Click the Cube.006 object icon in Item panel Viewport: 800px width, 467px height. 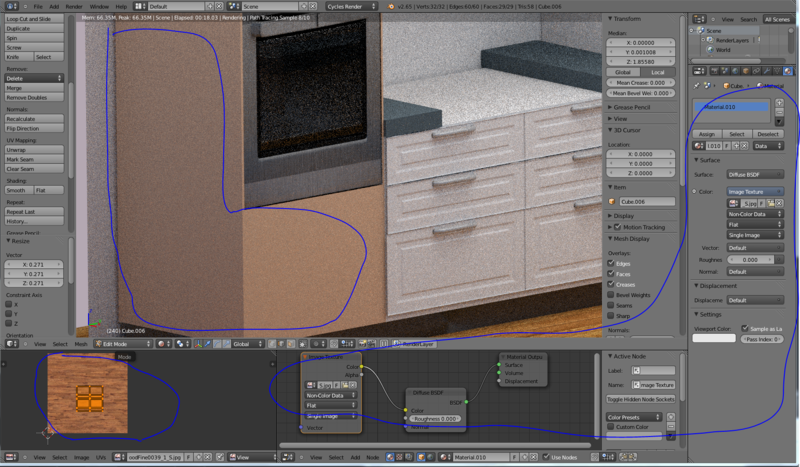[x=612, y=202]
